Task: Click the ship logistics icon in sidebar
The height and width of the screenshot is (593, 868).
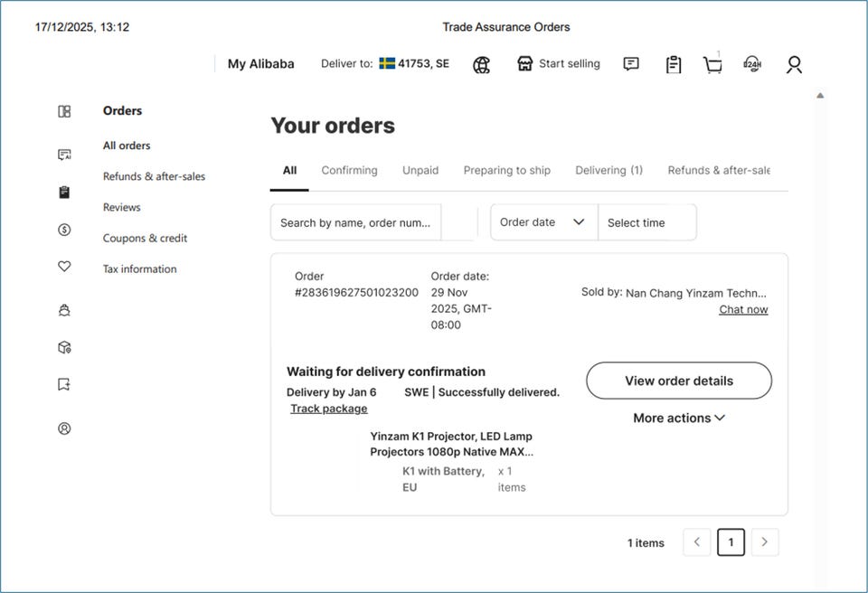Action: coord(64,310)
